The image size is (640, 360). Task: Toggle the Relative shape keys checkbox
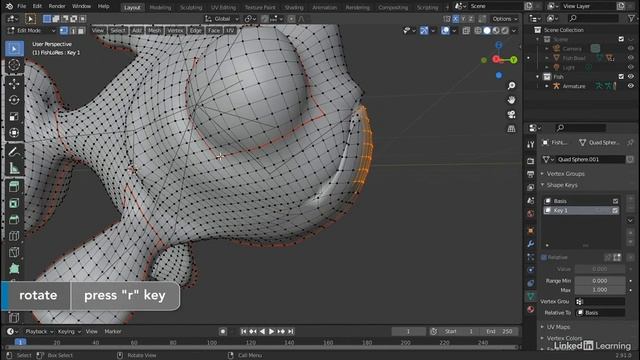(x=544, y=258)
